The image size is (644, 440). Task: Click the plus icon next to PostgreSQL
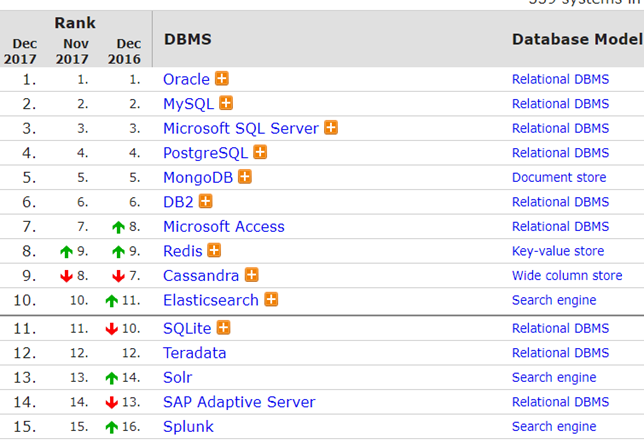pyautogui.click(x=260, y=152)
